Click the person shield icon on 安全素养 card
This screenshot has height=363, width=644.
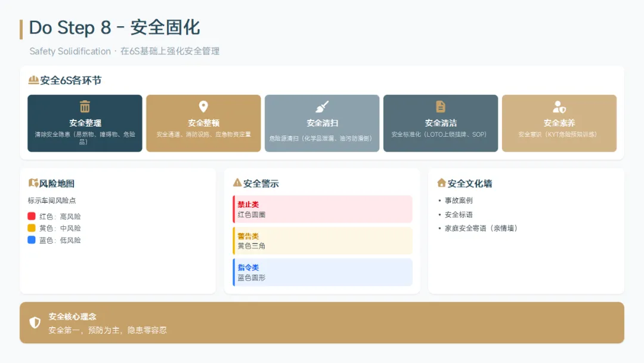click(559, 107)
